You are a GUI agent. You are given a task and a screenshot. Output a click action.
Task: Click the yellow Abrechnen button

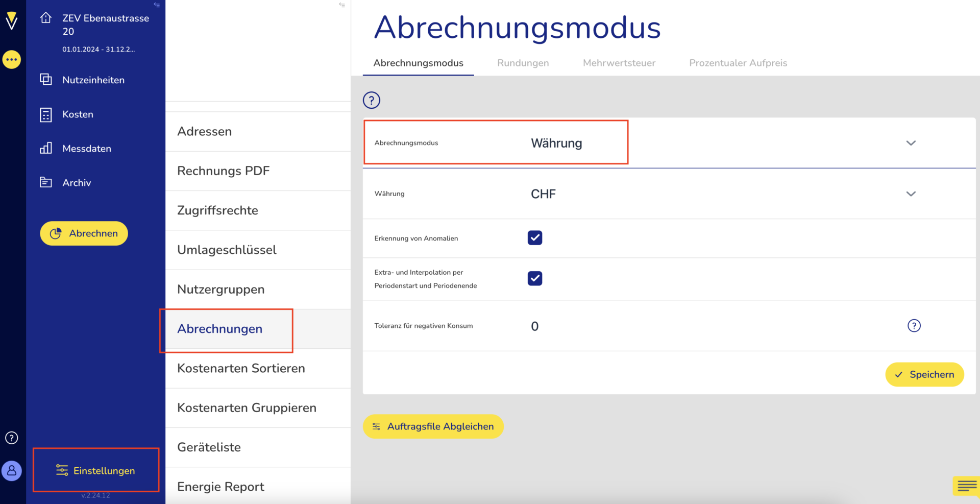pos(84,233)
